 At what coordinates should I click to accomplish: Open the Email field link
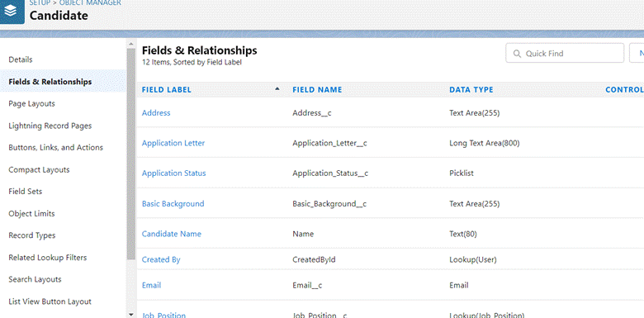(152, 285)
